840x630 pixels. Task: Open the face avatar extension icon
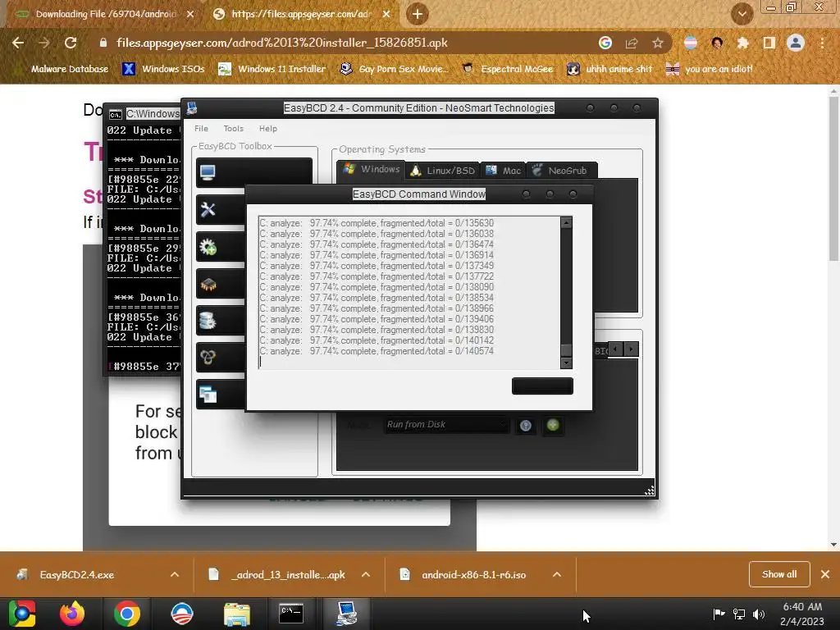[x=717, y=43]
